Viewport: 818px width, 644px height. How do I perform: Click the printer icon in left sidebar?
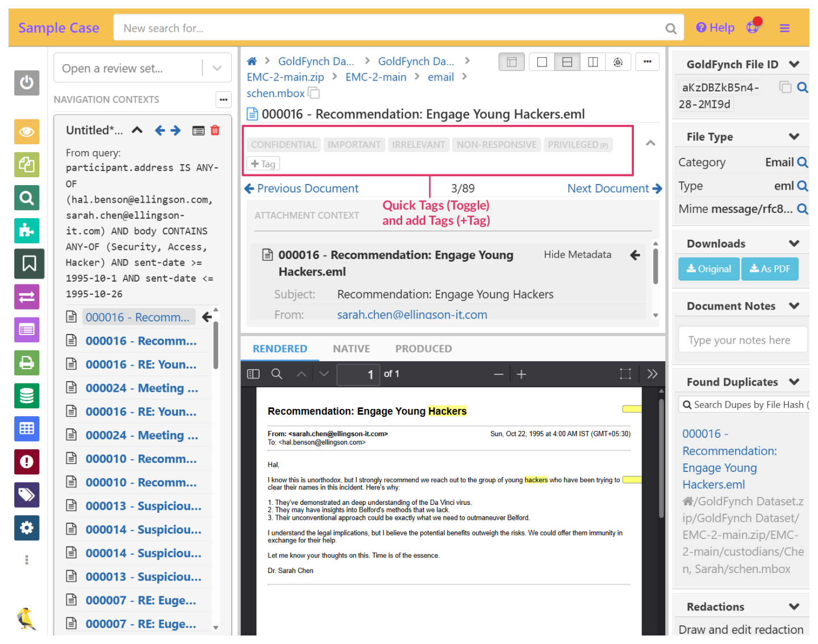pyautogui.click(x=27, y=363)
